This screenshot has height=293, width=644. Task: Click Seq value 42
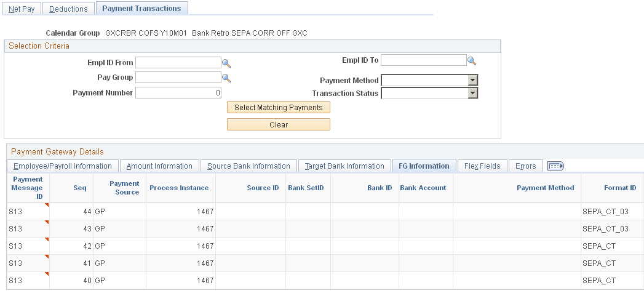click(x=87, y=246)
